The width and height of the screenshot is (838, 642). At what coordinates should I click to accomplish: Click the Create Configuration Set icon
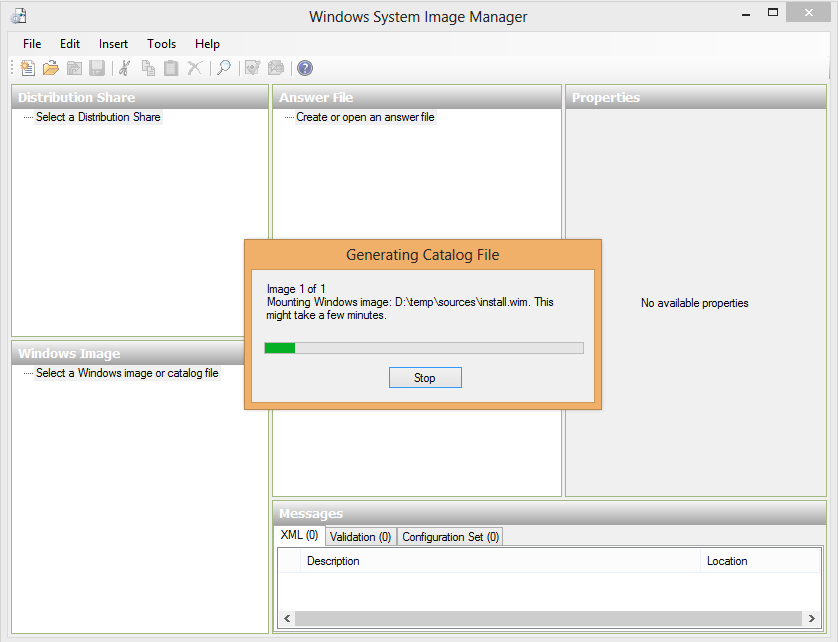pyautogui.click(x=276, y=68)
